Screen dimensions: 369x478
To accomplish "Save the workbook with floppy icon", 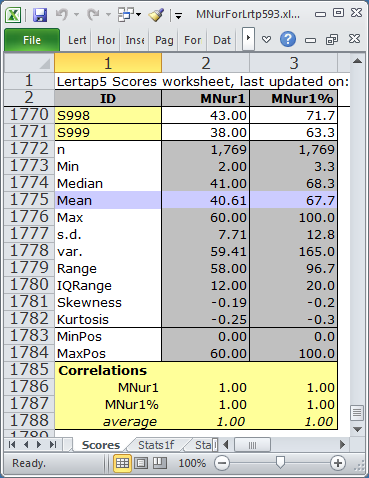I will click(x=40, y=15).
